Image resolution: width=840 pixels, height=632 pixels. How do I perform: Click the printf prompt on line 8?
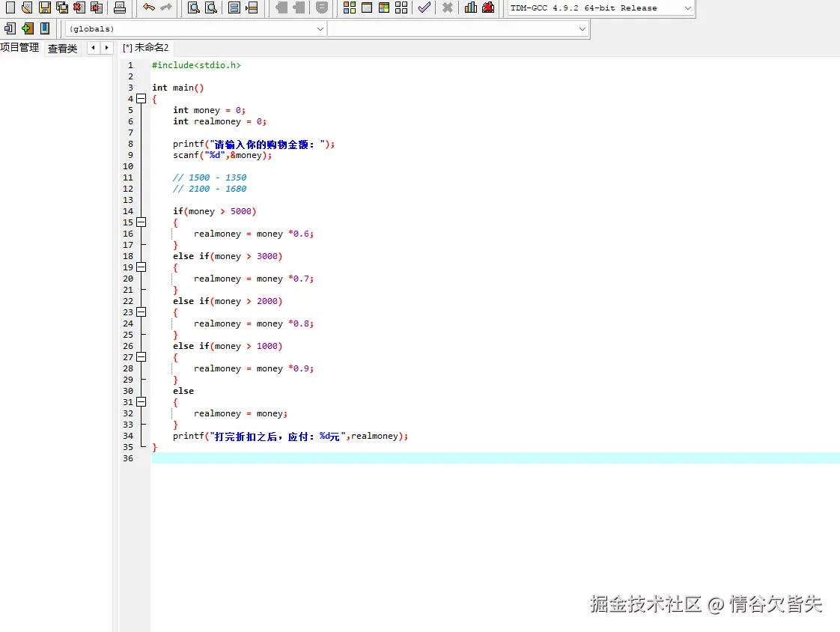253,145
